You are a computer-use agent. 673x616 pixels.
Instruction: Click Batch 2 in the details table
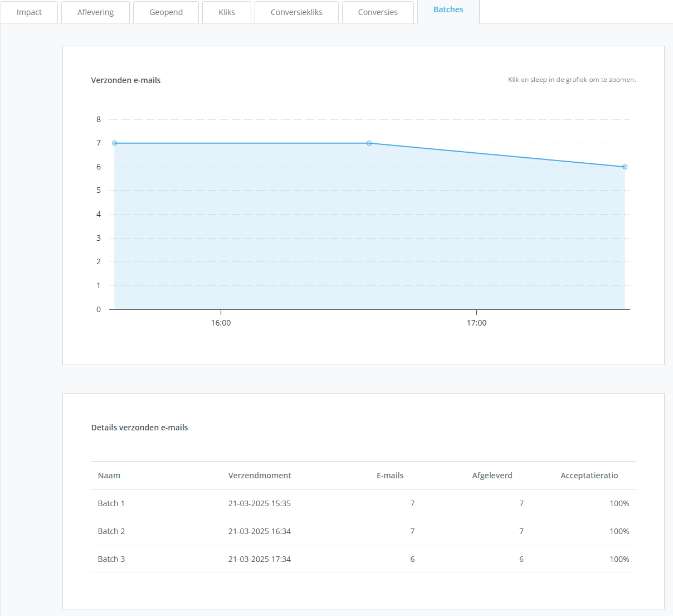tap(111, 531)
